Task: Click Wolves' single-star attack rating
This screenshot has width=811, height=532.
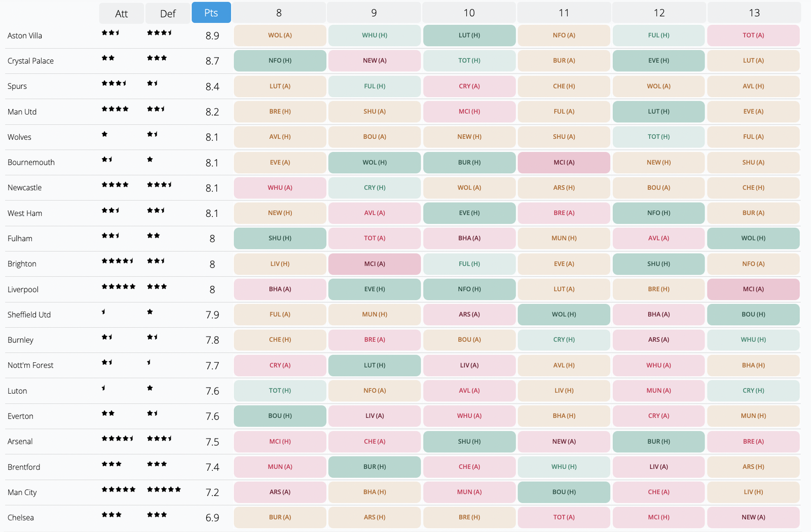Action: click(x=104, y=134)
